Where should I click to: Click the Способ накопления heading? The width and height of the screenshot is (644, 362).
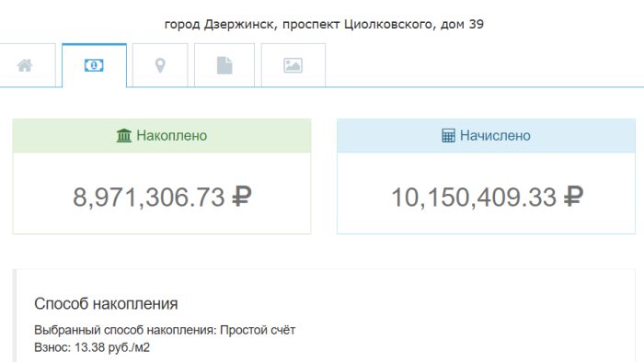(x=106, y=304)
